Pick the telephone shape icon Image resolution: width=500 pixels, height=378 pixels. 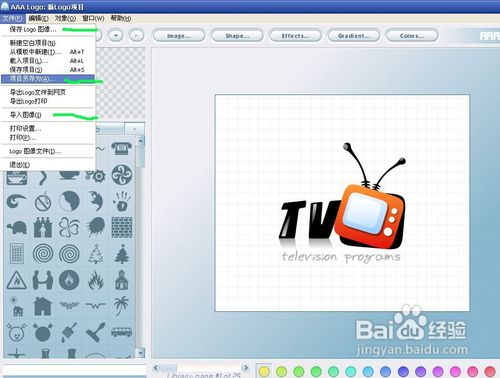pos(121,148)
